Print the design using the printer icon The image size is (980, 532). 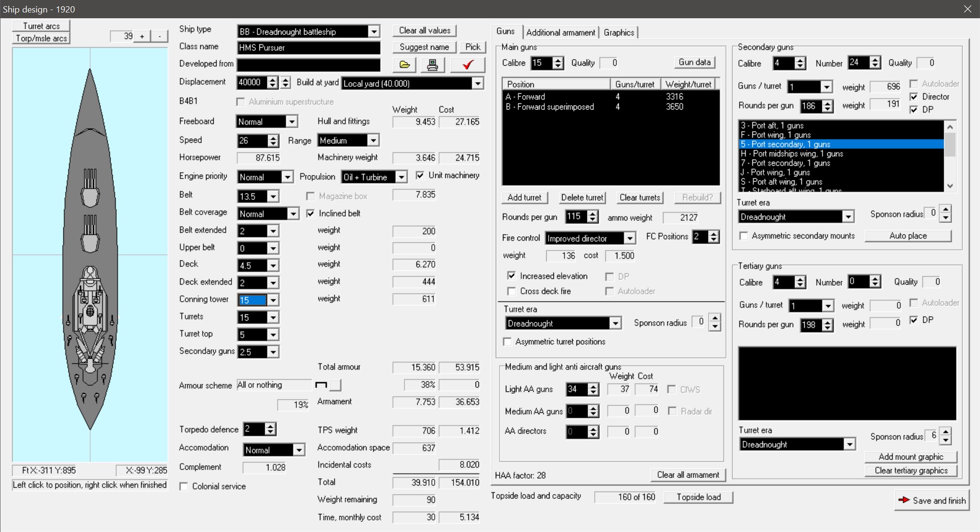pyautogui.click(x=432, y=65)
